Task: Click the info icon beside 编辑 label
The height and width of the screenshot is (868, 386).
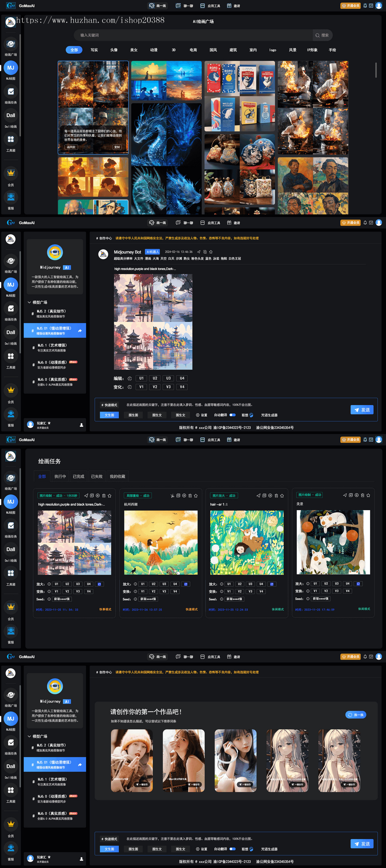Action: tap(129, 378)
